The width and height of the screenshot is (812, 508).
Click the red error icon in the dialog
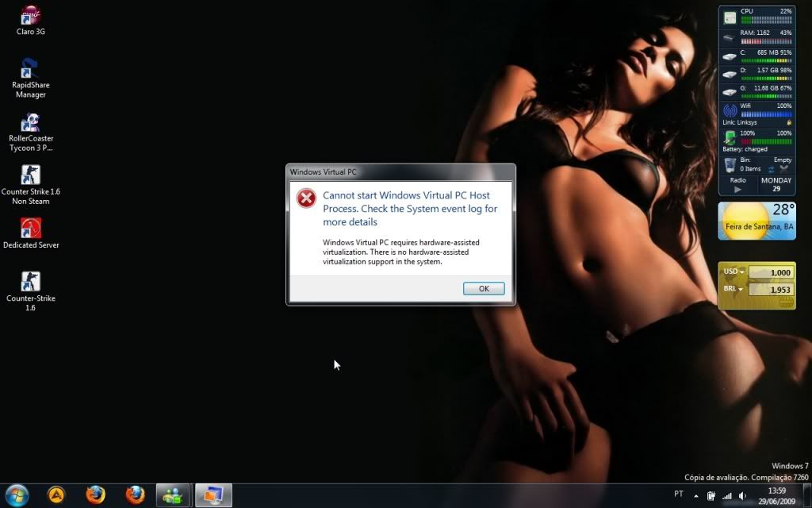[x=306, y=198]
